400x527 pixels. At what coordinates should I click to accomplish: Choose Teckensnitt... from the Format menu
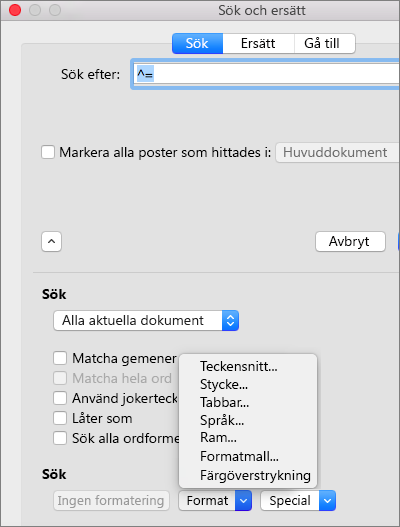tap(248, 366)
